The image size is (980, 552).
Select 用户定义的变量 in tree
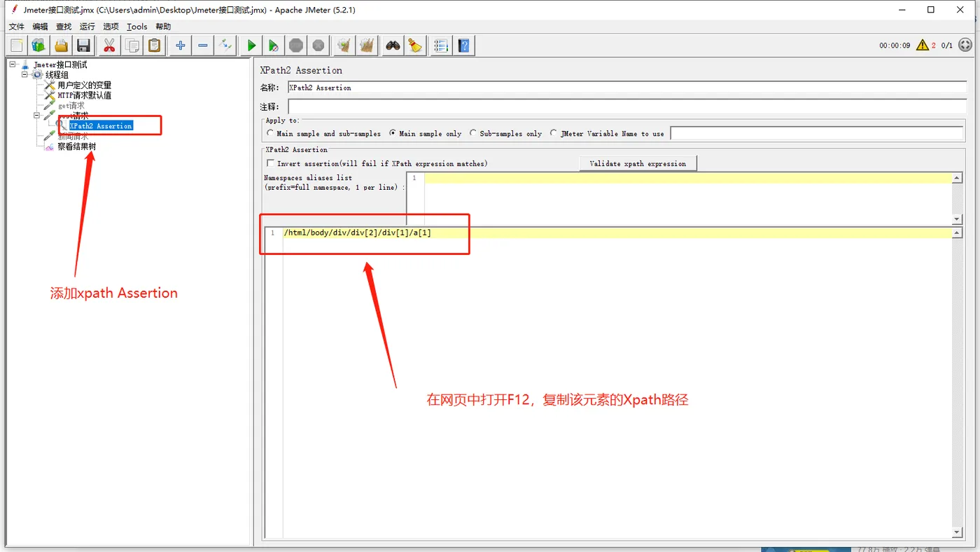pyautogui.click(x=85, y=85)
